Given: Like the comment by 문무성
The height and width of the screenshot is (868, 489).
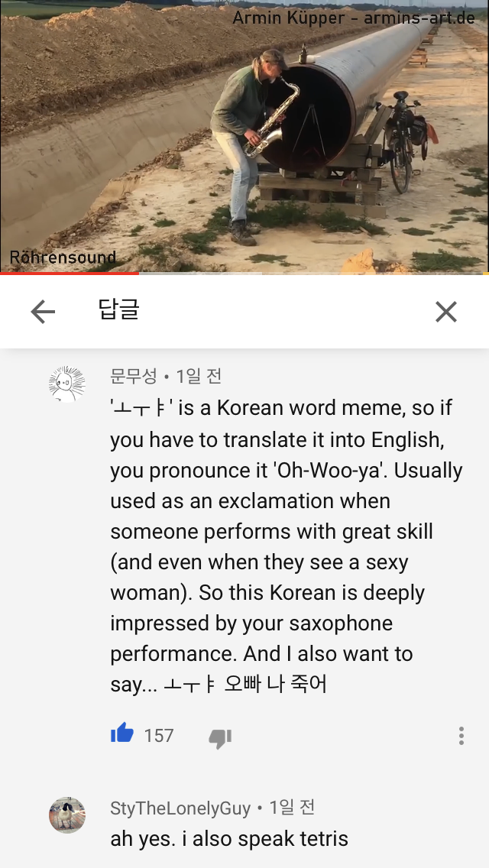Looking at the screenshot, I should 121,734.
